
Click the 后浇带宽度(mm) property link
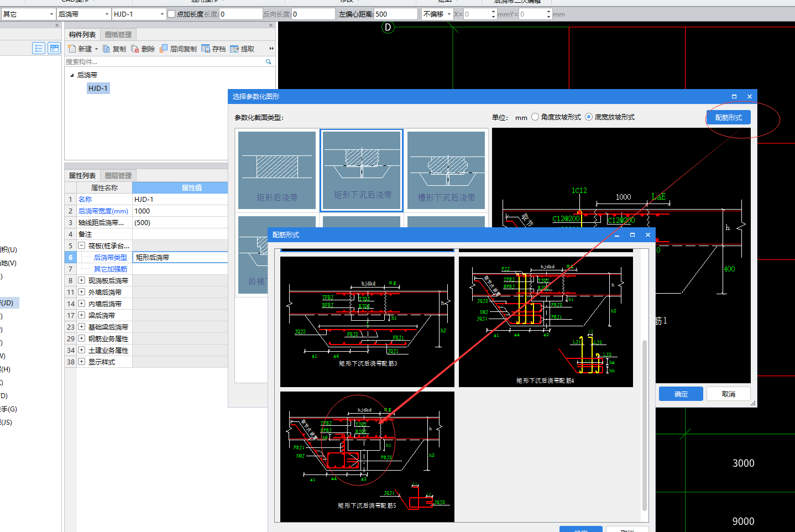click(103, 211)
